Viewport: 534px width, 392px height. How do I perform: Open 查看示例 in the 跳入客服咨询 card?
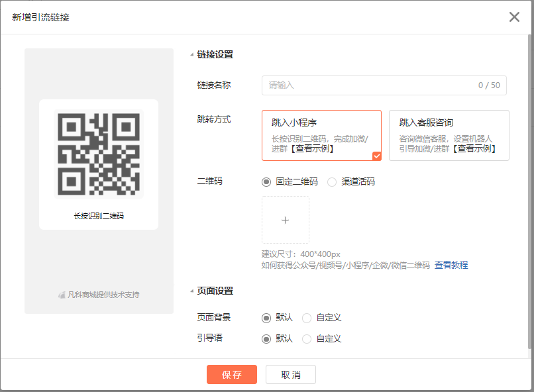pyautogui.click(x=474, y=149)
